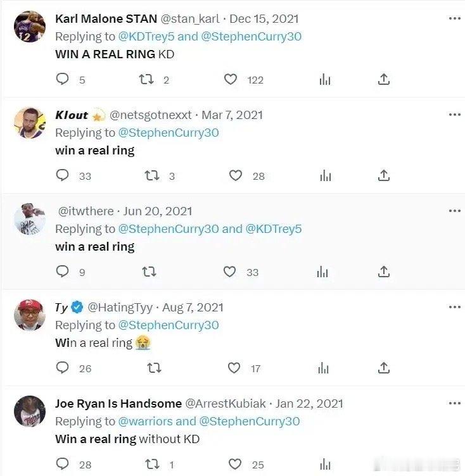Share Karl Malone STAN's tweet
The height and width of the screenshot is (476, 465).
383,79
